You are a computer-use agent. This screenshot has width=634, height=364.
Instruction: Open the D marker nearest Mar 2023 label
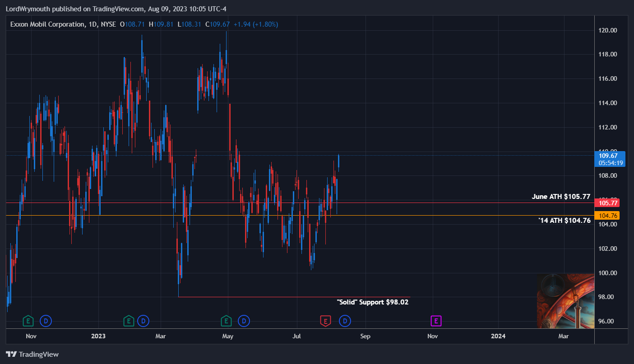click(143, 321)
